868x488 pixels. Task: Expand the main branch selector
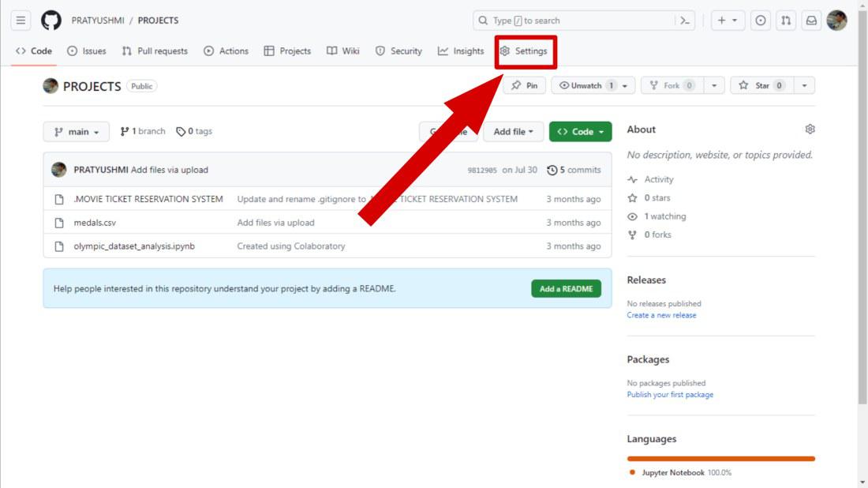coord(77,132)
